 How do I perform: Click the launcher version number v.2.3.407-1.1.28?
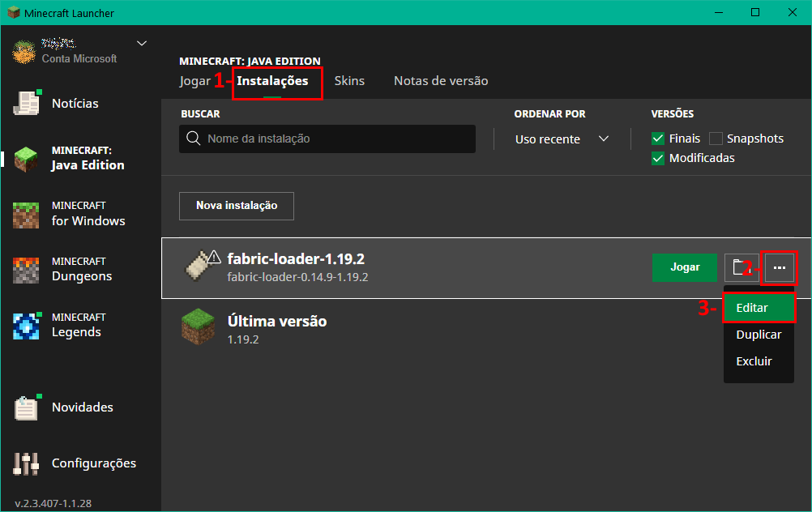click(53, 503)
